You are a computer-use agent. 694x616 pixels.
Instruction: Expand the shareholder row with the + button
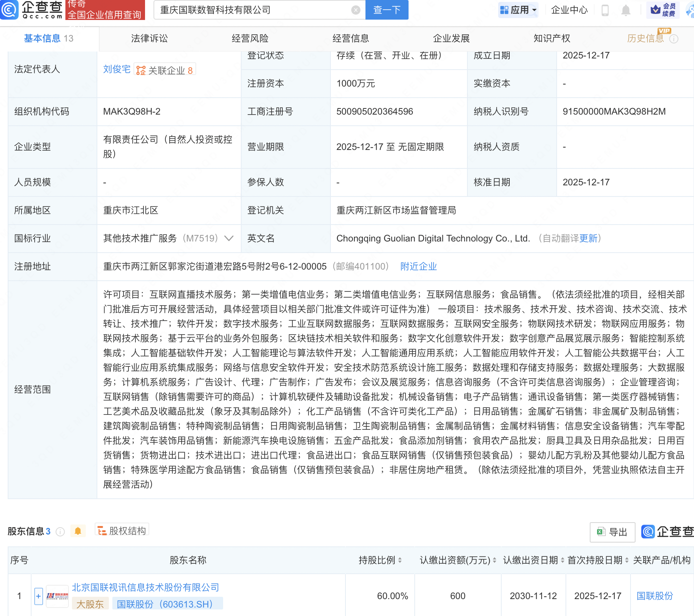pyautogui.click(x=38, y=596)
